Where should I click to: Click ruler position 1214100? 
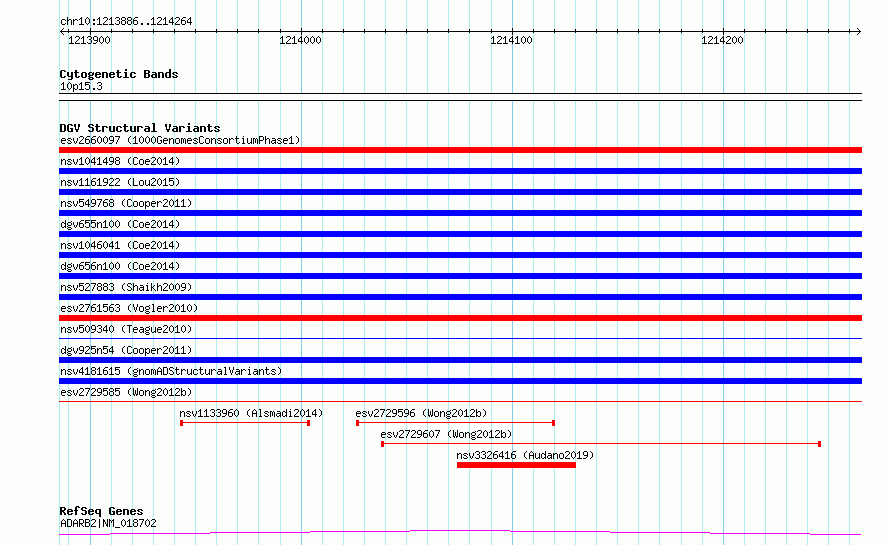point(511,40)
